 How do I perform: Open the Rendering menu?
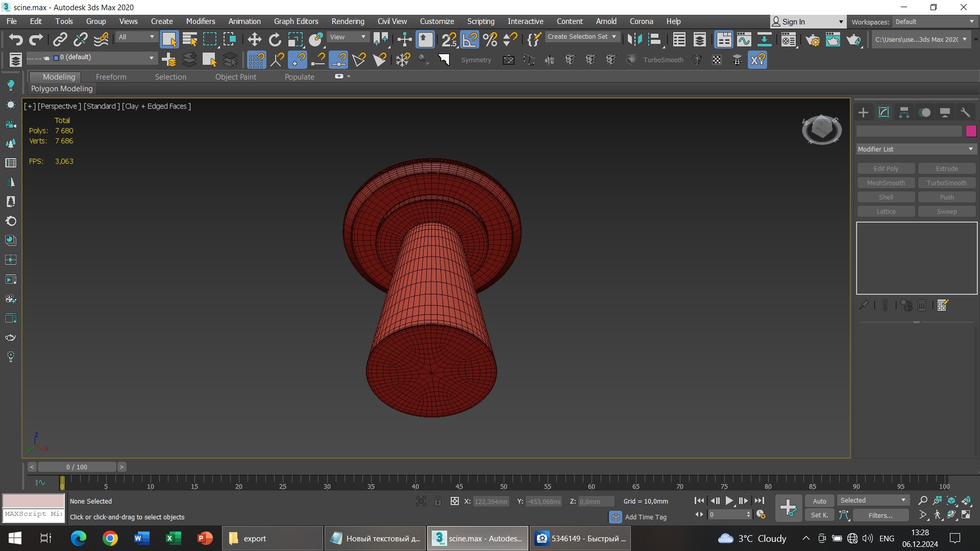coord(348,21)
